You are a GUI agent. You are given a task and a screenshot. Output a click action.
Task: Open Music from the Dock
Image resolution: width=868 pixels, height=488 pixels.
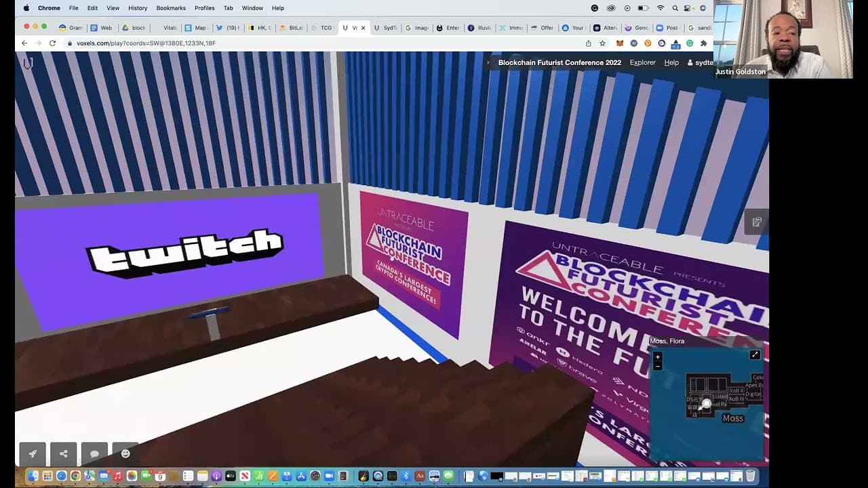[118, 476]
